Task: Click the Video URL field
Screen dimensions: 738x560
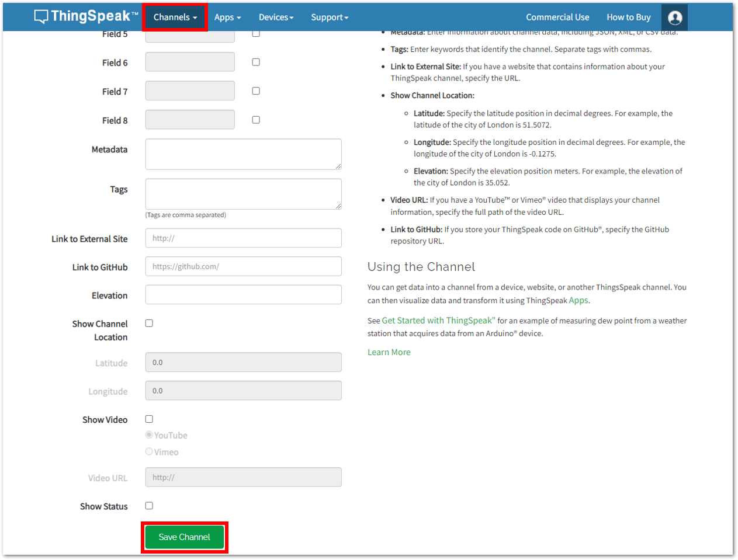Action: pyautogui.click(x=243, y=477)
